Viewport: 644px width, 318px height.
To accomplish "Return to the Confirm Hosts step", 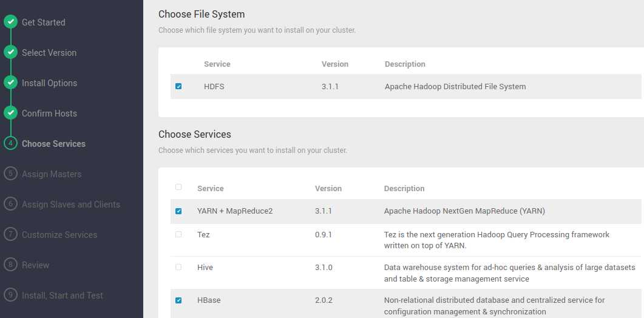I will [49, 113].
